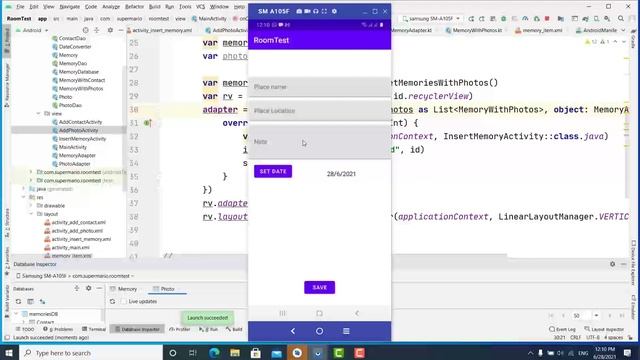Open the Build menu
Viewport: 640px width, 360px height.
click(x=154, y=7)
